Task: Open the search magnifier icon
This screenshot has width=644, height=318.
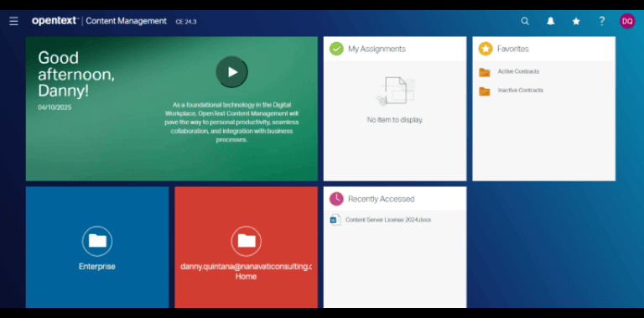Action: click(525, 21)
